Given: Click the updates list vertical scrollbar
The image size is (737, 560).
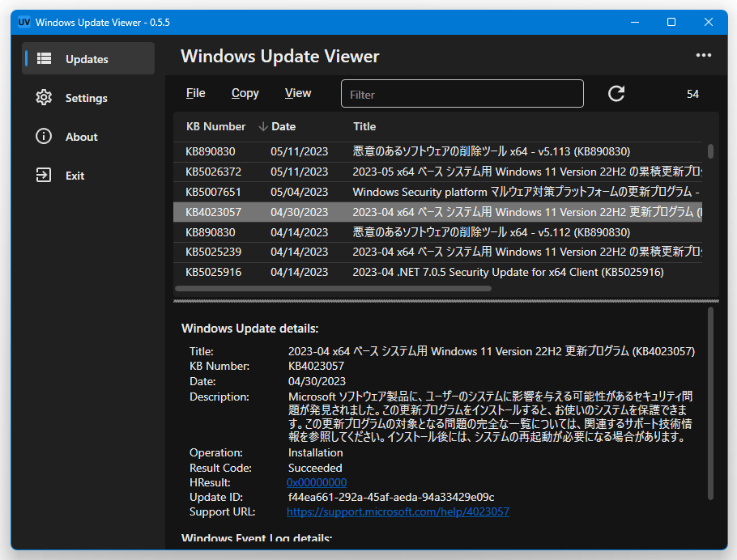Looking at the screenshot, I should click(x=710, y=151).
